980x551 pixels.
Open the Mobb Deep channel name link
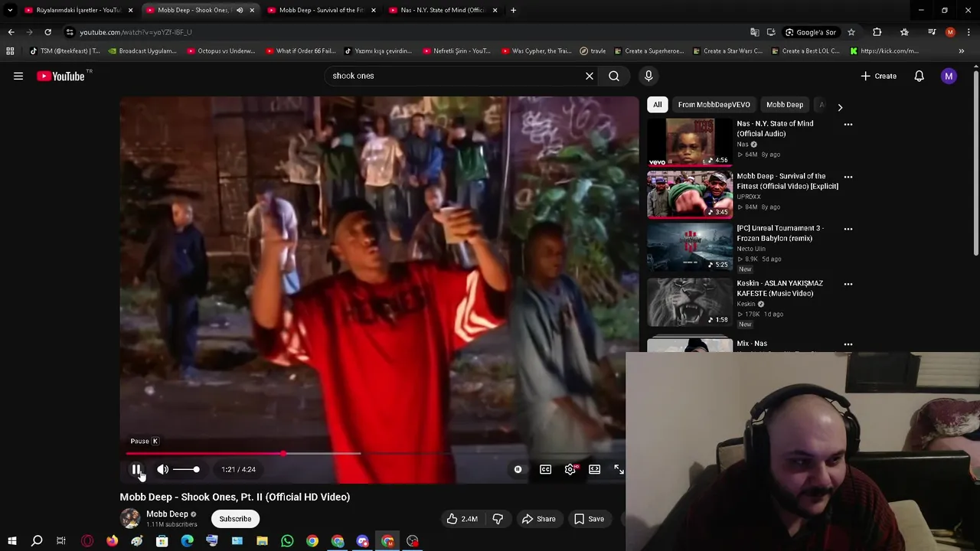167,514
